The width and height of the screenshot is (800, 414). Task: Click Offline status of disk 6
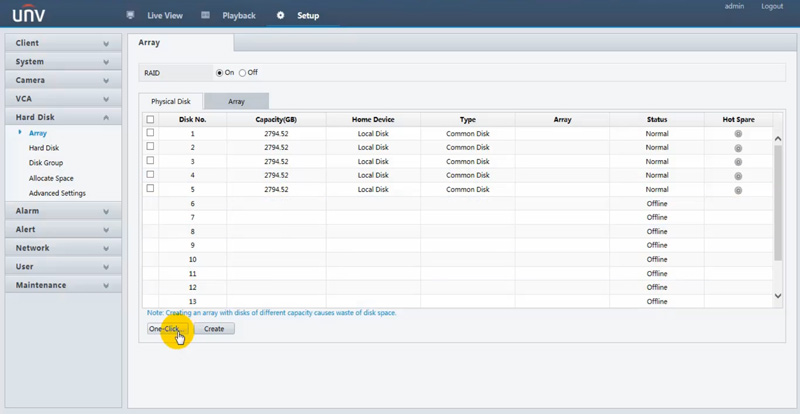(657, 204)
